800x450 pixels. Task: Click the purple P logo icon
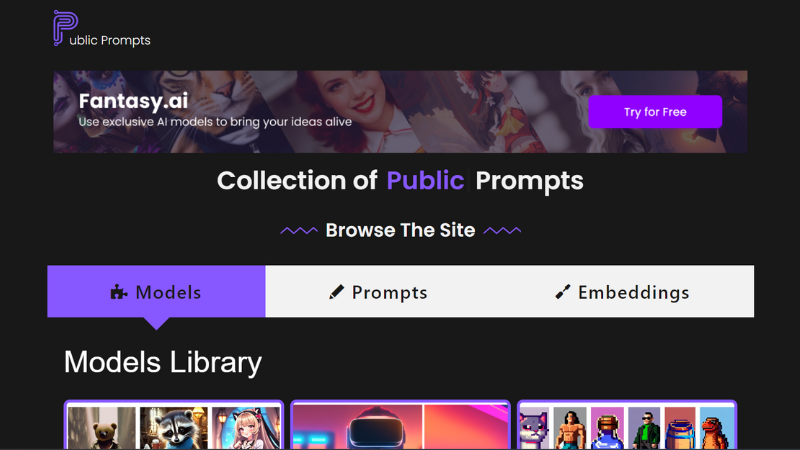(65, 28)
